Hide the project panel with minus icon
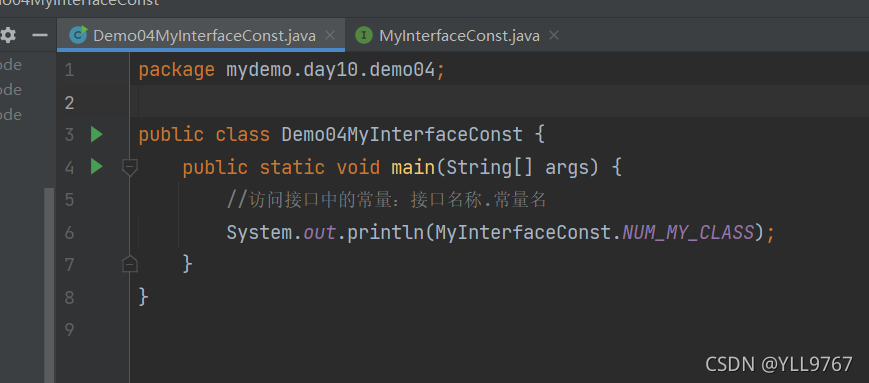 pos(40,36)
